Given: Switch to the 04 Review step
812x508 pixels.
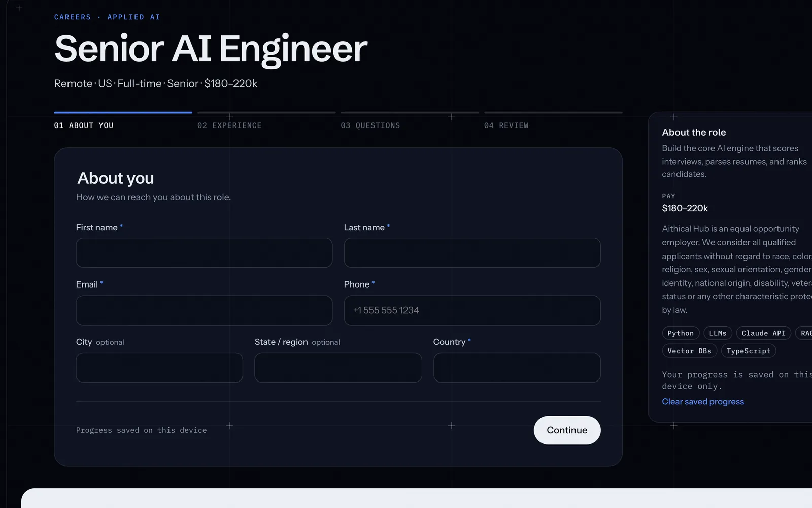Looking at the screenshot, I should (x=553, y=121).
